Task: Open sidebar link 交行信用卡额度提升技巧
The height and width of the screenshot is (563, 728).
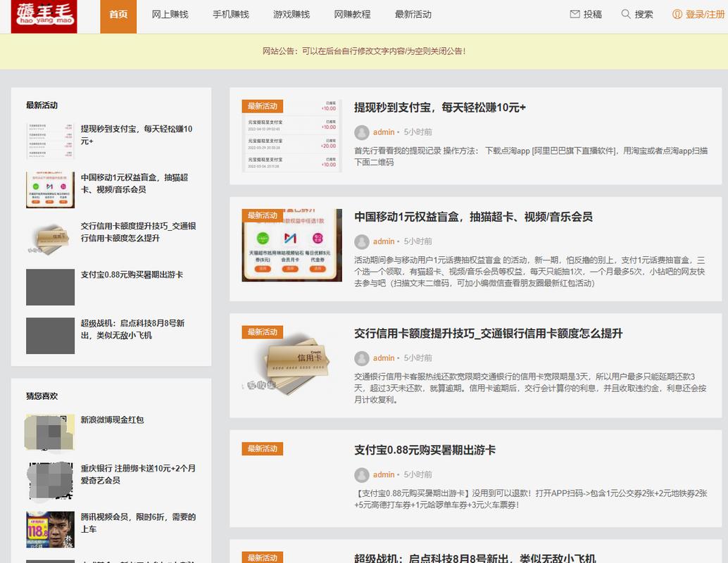Action: [x=139, y=232]
